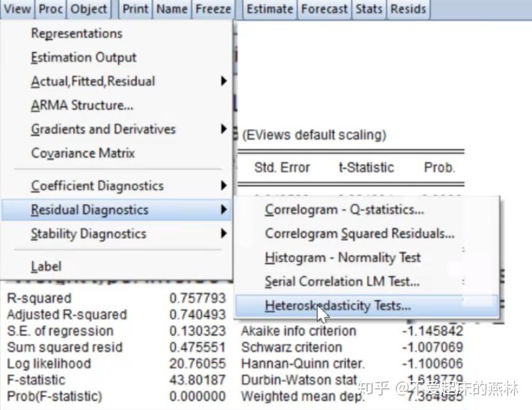Image resolution: width=532 pixels, height=410 pixels.
Task: Click the Proc toolbar button
Action: pos(50,9)
